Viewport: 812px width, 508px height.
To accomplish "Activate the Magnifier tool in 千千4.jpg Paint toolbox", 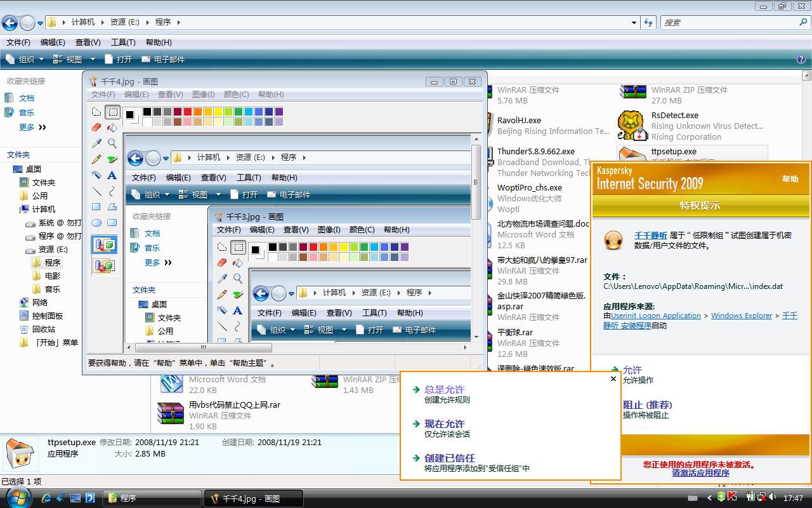I will 112,144.
